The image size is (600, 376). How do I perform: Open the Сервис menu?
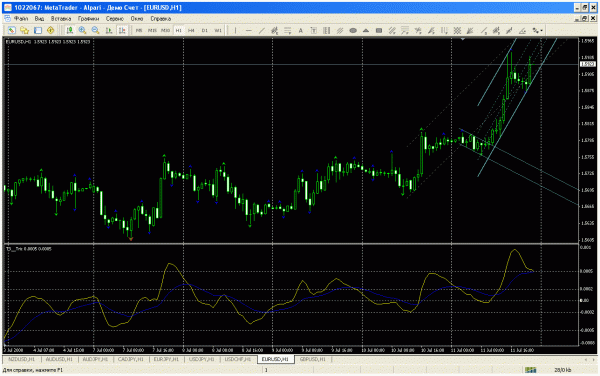coord(115,18)
